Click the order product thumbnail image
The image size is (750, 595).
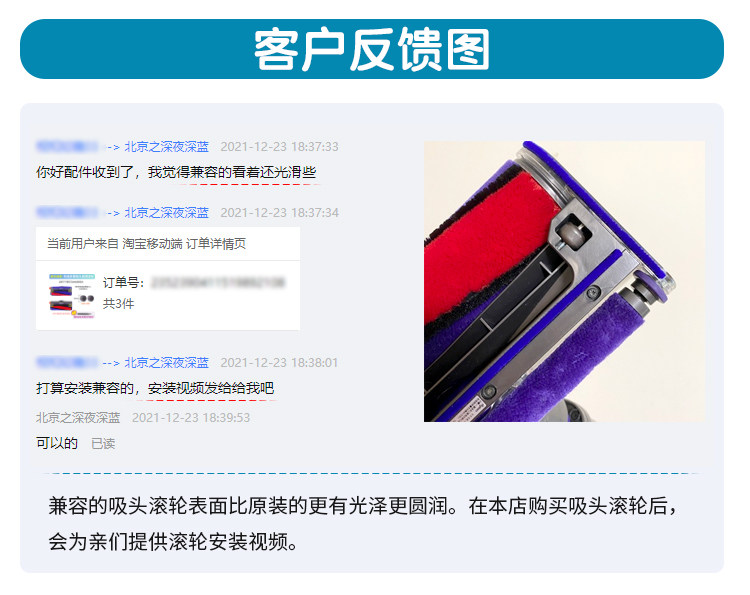click(72, 296)
